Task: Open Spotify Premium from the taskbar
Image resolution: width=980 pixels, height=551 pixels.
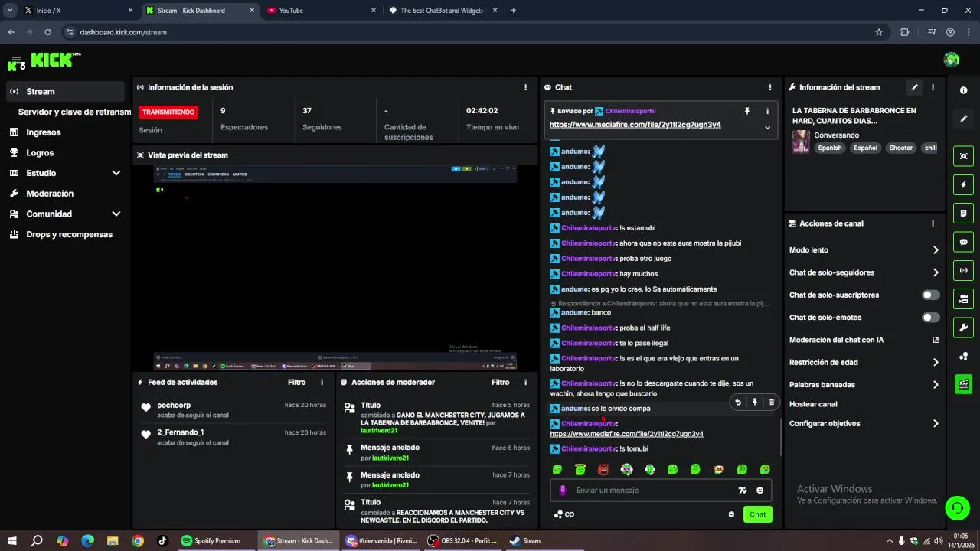Action: [211, 540]
